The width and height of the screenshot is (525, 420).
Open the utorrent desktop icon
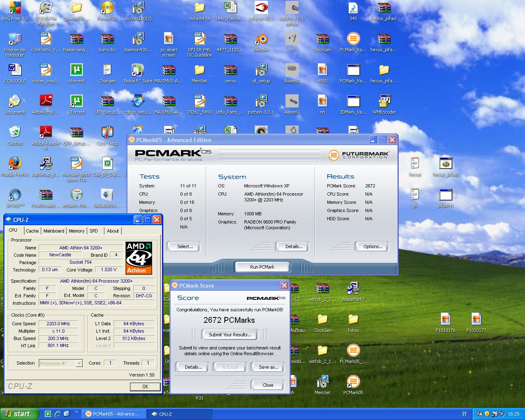pos(76,73)
